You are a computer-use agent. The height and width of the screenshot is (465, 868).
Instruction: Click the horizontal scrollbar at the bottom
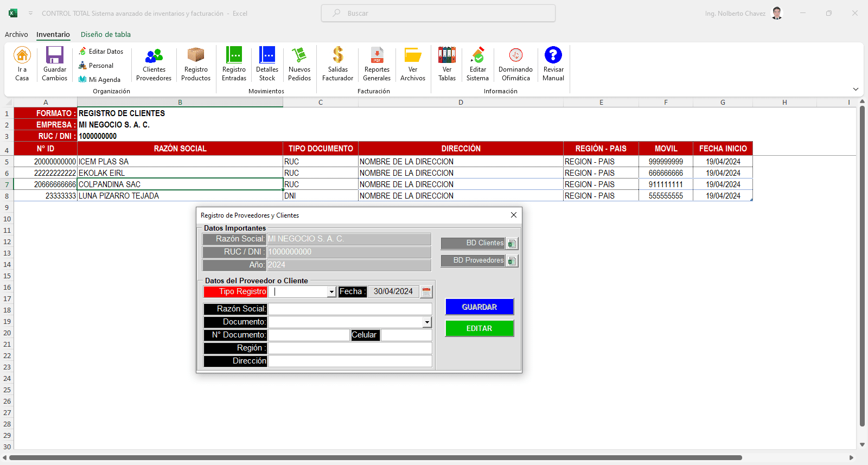click(375, 457)
